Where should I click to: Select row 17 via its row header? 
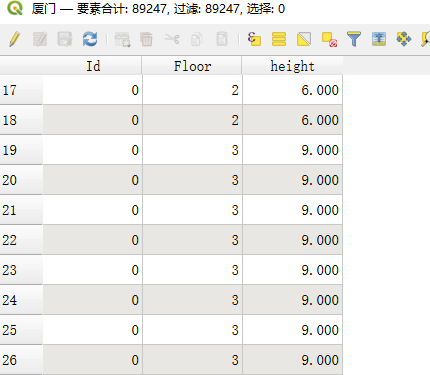(x=21, y=90)
